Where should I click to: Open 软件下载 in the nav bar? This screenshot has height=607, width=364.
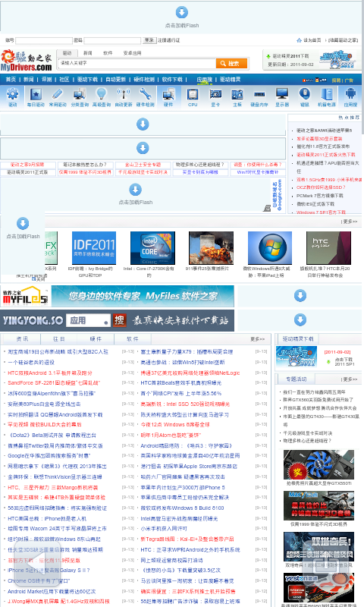click(172, 80)
